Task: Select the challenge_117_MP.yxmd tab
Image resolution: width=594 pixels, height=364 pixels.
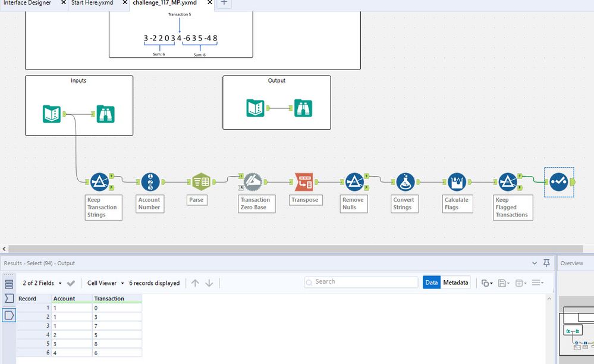Action: (x=165, y=3)
